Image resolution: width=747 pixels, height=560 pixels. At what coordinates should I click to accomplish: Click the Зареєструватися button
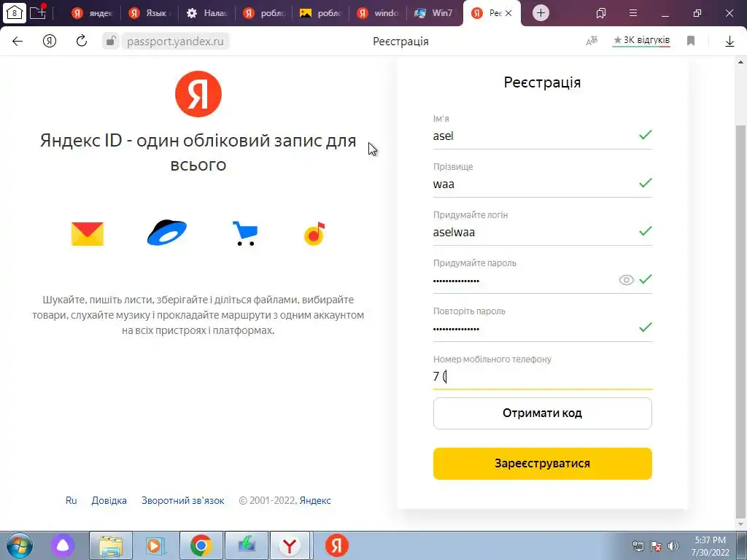click(x=542, y=463)
